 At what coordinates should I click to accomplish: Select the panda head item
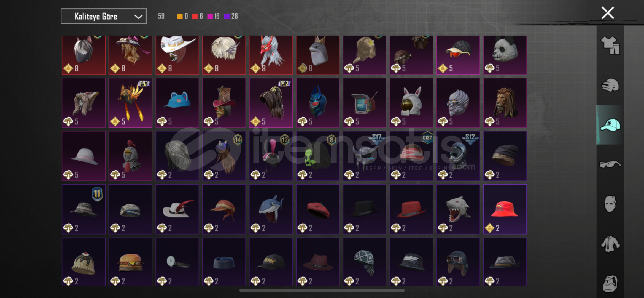click(x=505, y=55)
